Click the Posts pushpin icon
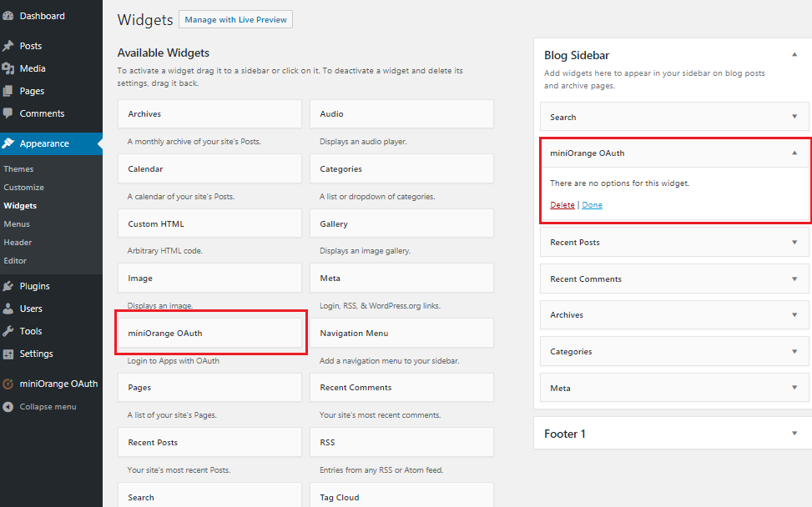The image size is (812, 507). coord(8,46)
